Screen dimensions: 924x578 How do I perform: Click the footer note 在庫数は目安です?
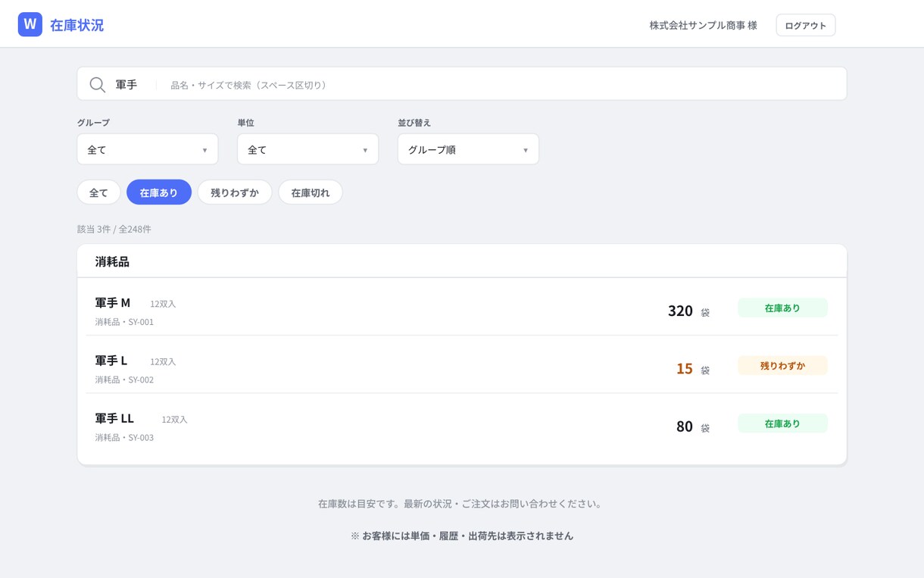pos(461,503)
